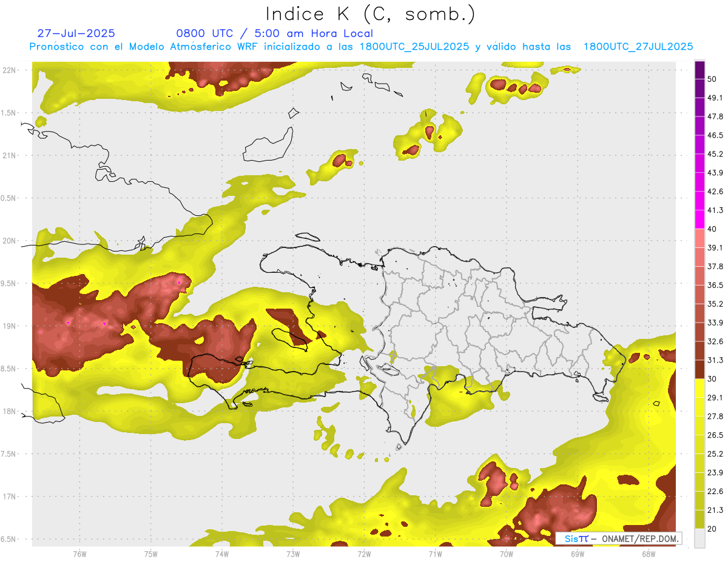
Task: Click the '41.3' color scale value
Action: click(x=715, y=210)
